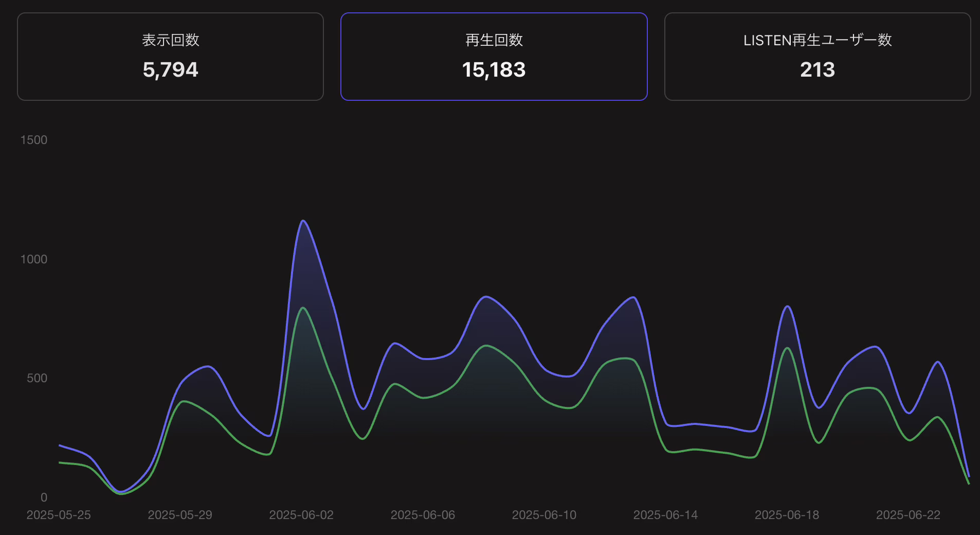This screenshot has width=980, height=535.
Task: Select the 2025-06-22 date axis label
Action: pos(908,515)
